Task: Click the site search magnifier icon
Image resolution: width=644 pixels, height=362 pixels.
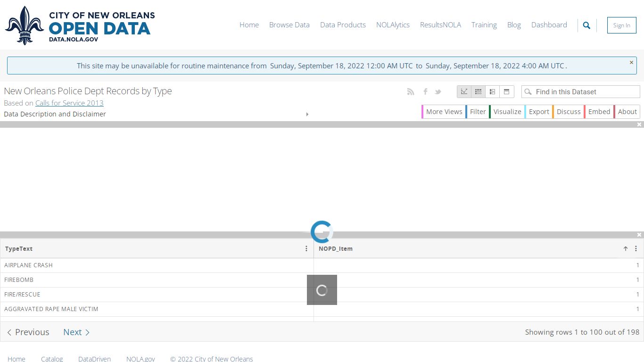Action: (586, 25)
